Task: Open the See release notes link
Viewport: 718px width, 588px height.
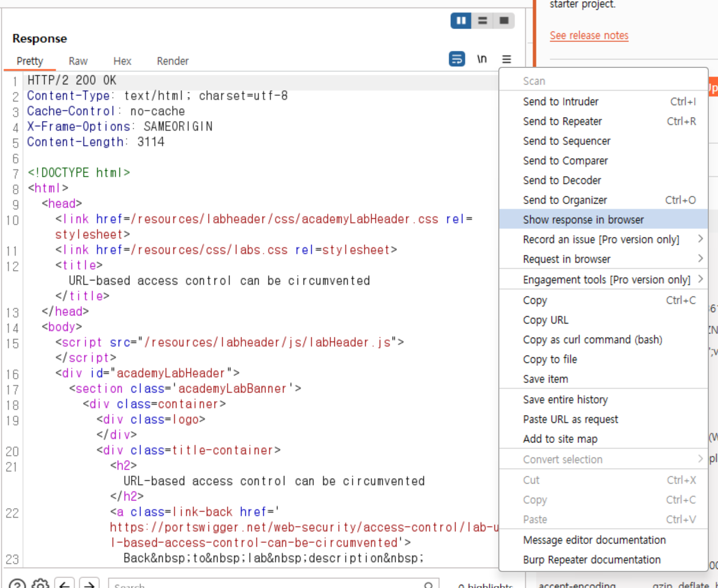Action: point(589,35)
